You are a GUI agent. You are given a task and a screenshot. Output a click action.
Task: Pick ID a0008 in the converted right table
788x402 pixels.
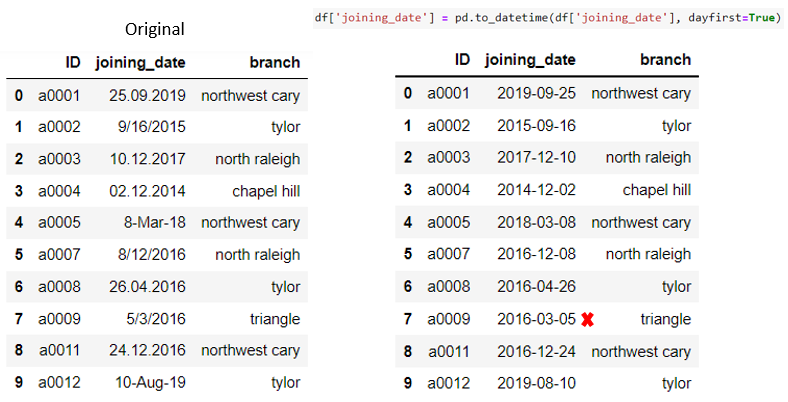click(449, 286)
